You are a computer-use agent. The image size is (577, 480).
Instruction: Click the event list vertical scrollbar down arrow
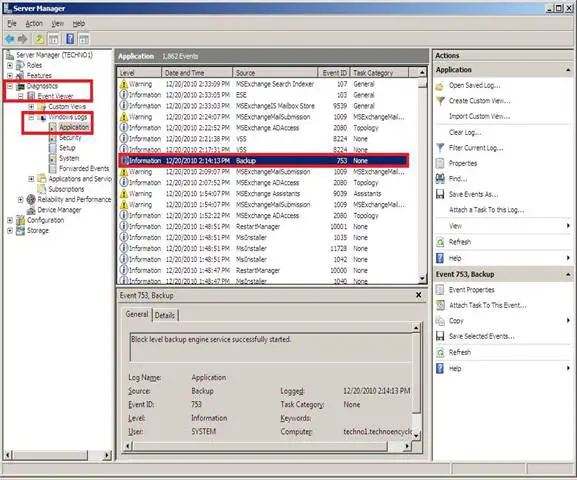coord(422,279)
